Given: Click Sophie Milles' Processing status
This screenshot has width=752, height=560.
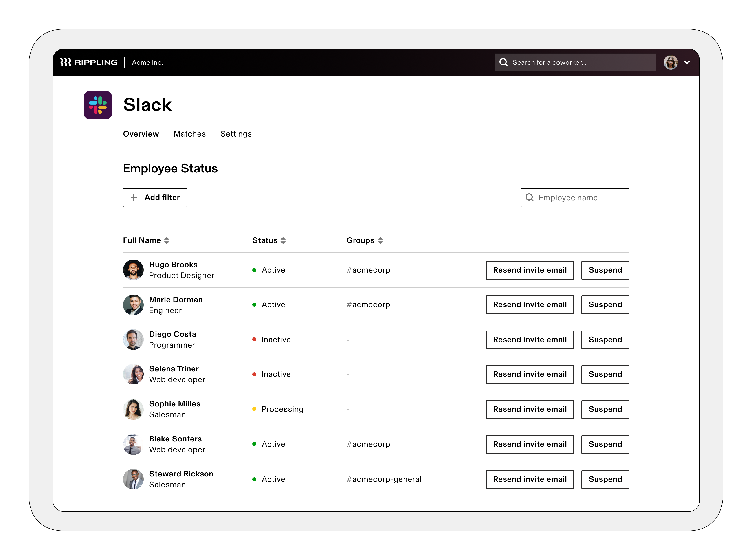Looking at the screenshot, I should point(278,409).
